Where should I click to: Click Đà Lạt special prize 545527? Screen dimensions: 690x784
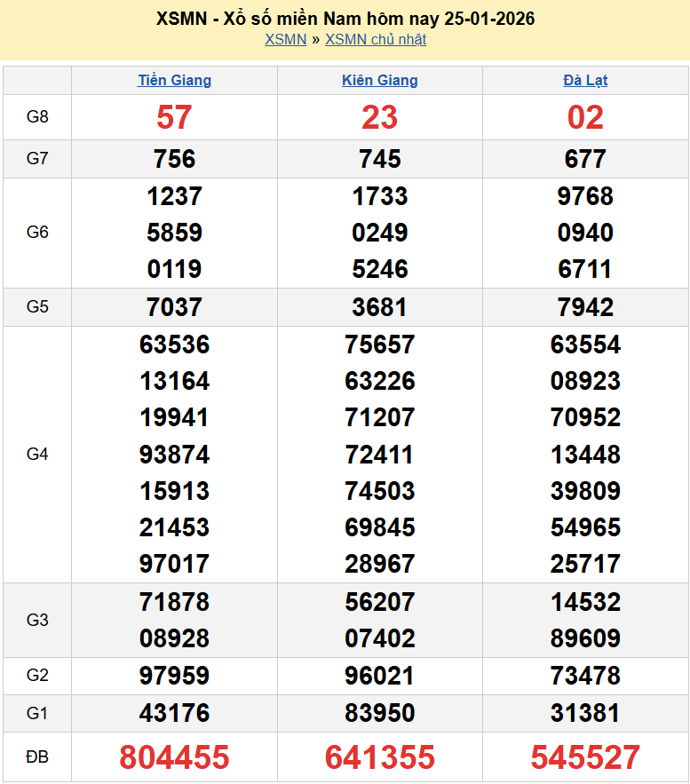[585, 757]
